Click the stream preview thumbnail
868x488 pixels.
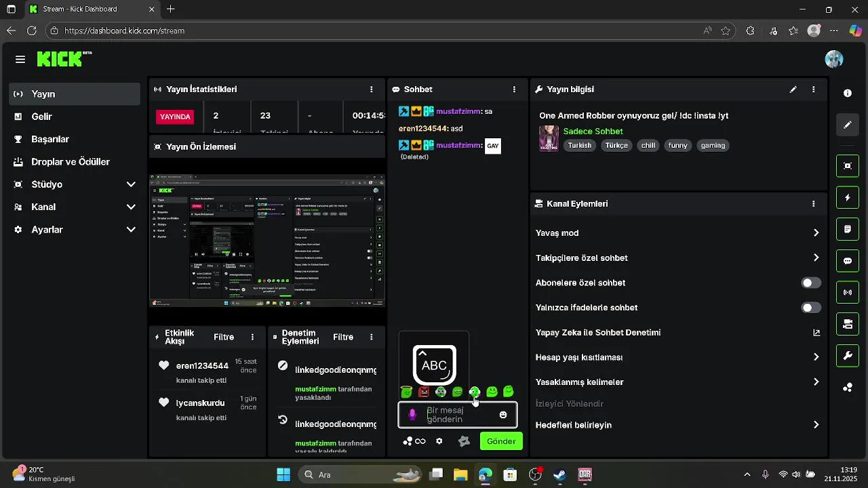pyautogui.click(x=267, y=241)
